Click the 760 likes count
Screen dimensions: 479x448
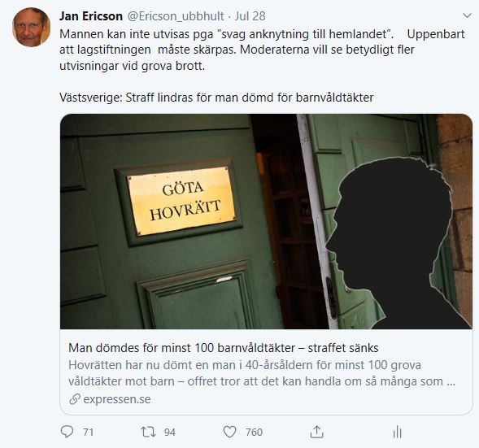coord(254,432)
